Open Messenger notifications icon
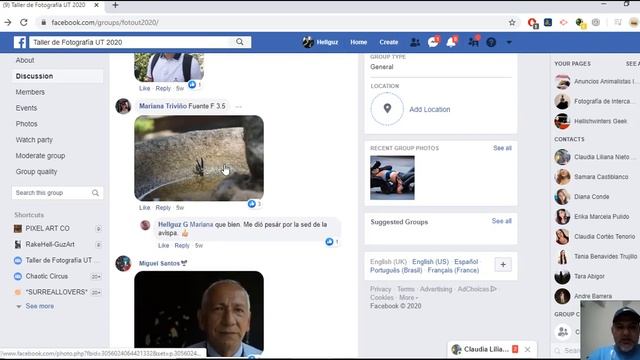This screenshot has width=640, height=360. click(433, 42)
